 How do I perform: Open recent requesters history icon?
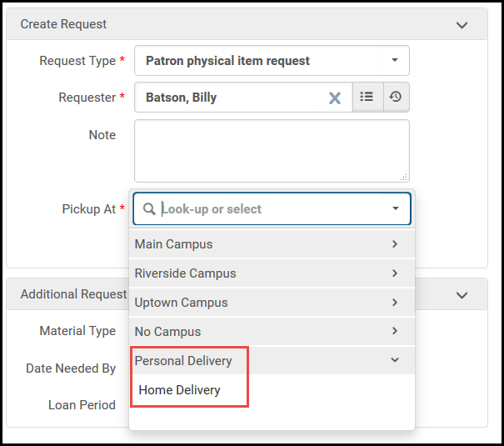click(396, 97)
